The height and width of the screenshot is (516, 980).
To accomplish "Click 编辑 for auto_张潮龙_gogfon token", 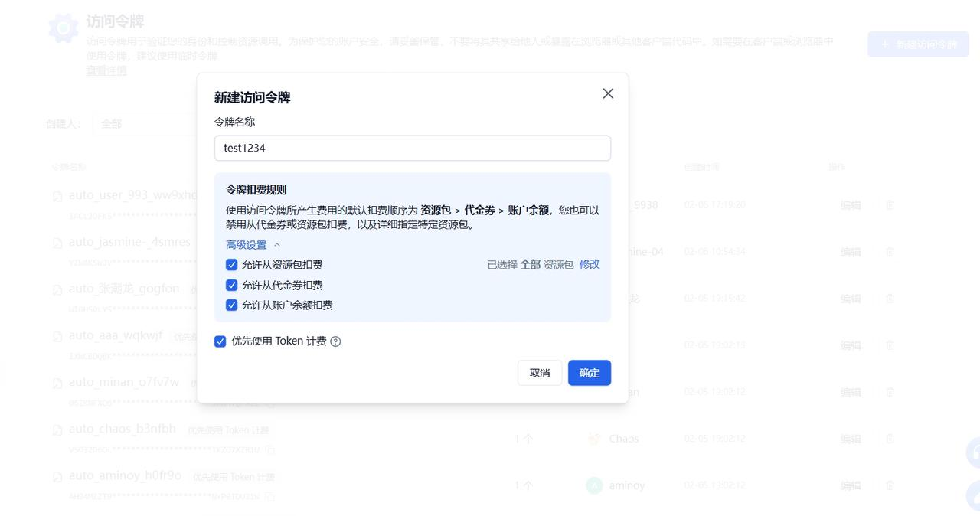I will point(851,299).
